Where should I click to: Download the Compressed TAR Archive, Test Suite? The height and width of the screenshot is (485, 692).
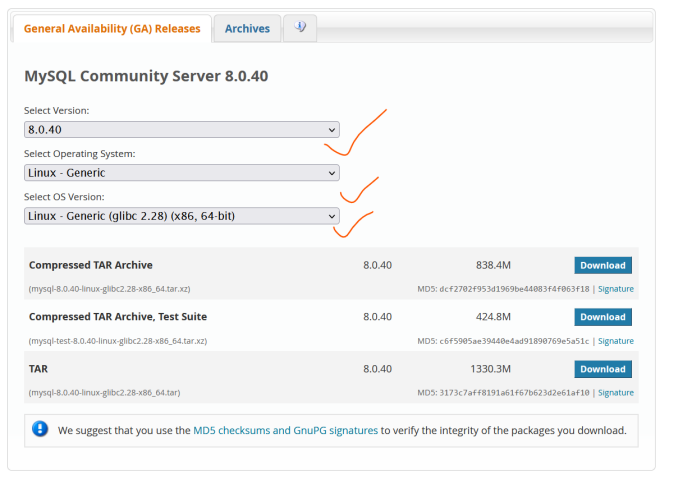603,317
